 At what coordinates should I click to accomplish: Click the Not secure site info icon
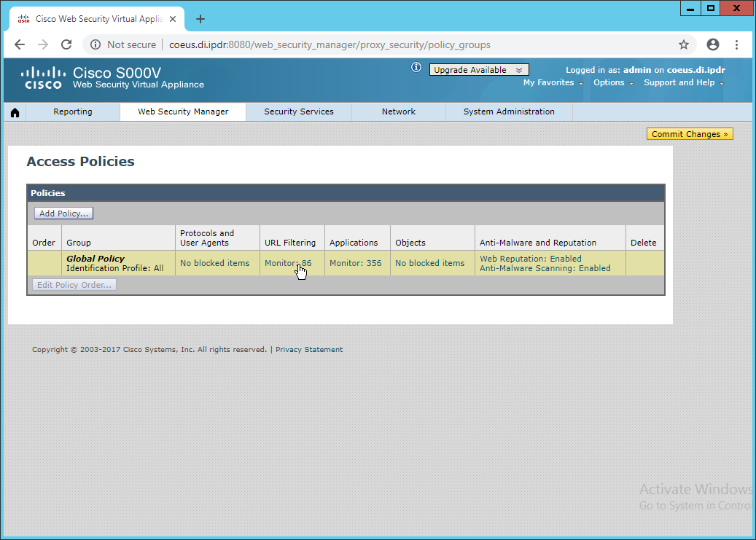(x=96, y=45)
